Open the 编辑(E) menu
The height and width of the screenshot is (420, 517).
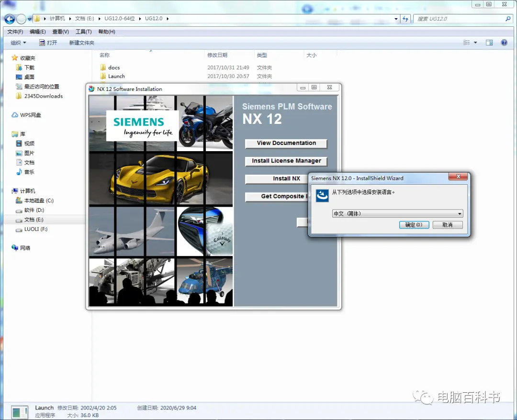pyautogui.click(x=38, y=32)
